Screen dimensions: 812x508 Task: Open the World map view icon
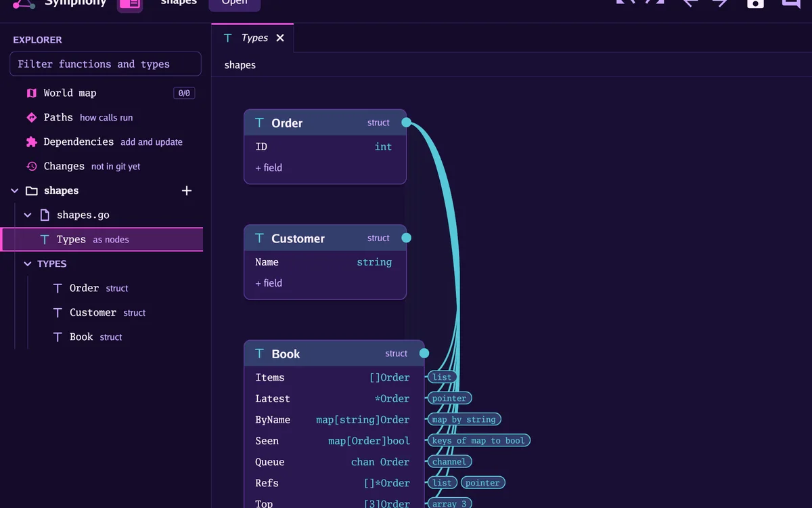(31, 93)
